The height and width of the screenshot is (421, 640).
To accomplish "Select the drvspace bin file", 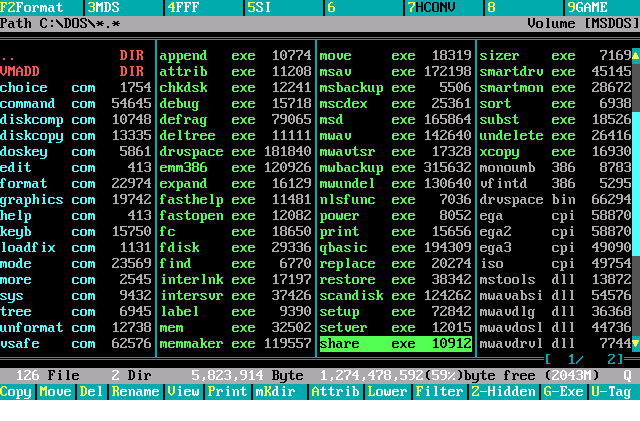I will pyautogui.click(x=555, y=199).
